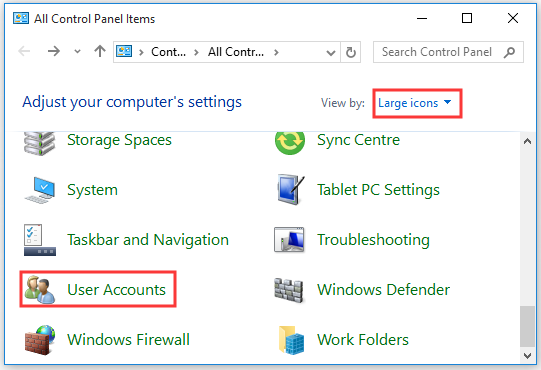Select the All Contr... breadcrumb
Viewport: 541px width, 370px height.
click(236, 52)
